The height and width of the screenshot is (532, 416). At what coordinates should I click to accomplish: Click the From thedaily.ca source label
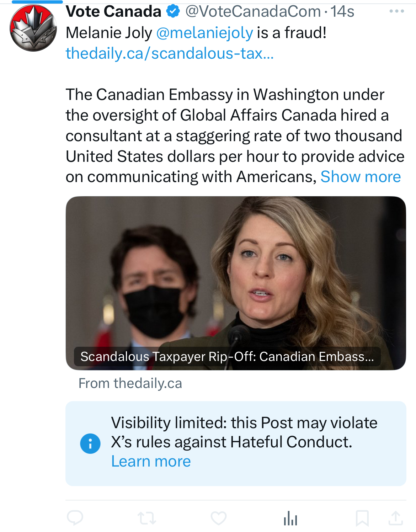(x=130, y=383)
